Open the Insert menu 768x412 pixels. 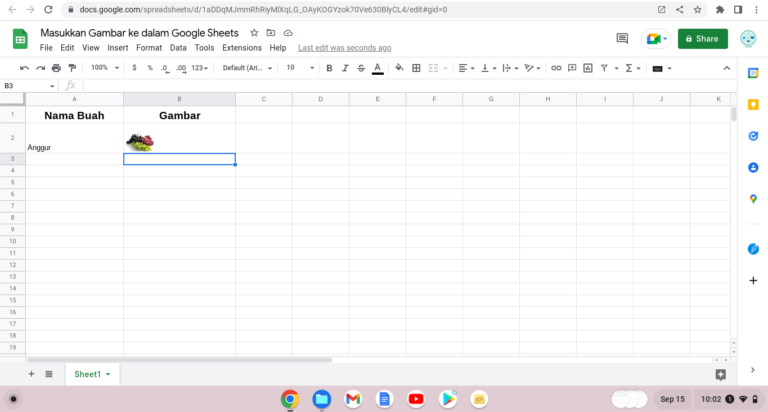(118, 48)
